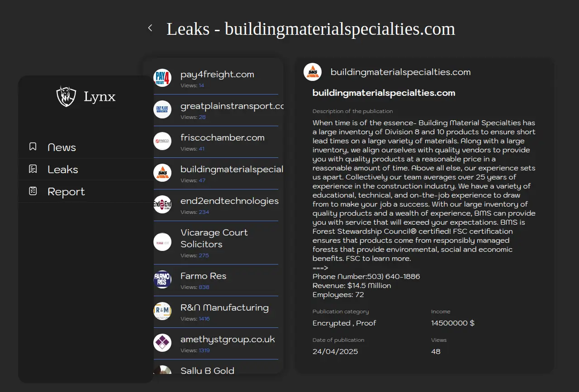Open the friscochamber.com leak entry
579x392 pixels.
222,138
